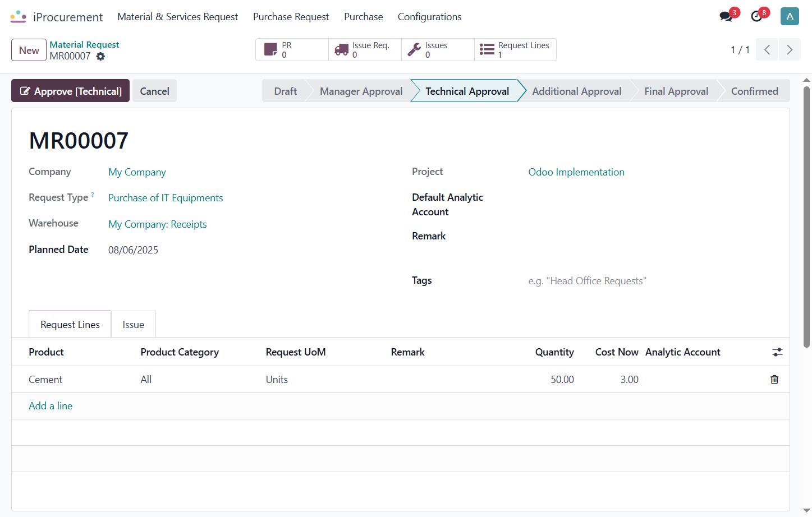Click the Tags input field
The image size is (812, 517).
650,281
